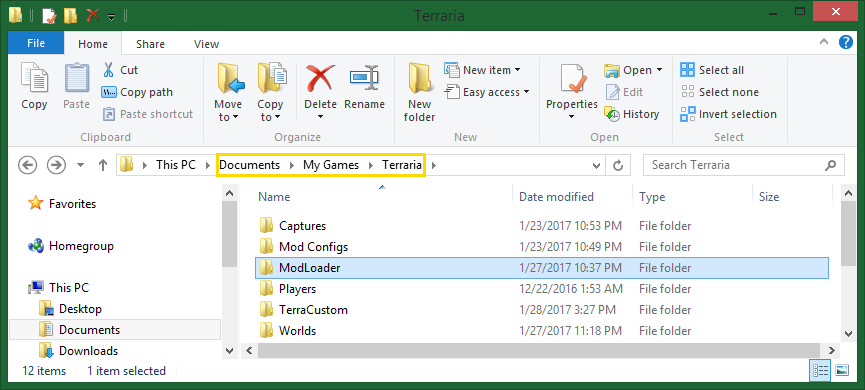Cut the selected item with scissors

point(121,70)
